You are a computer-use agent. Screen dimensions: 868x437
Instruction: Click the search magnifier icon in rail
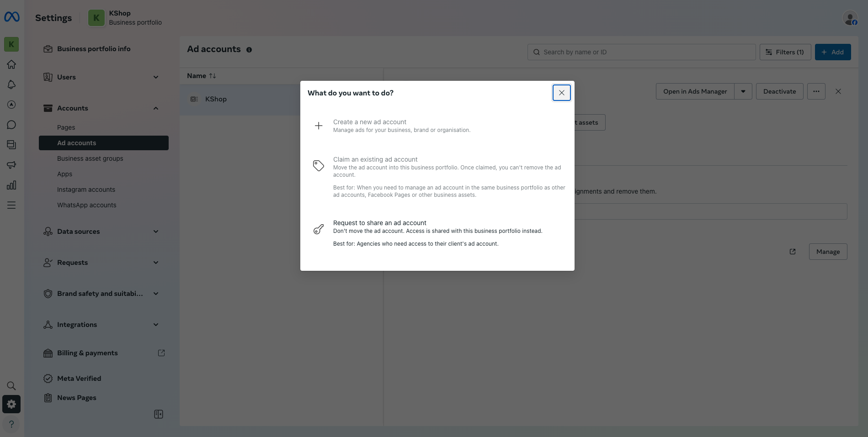(11, 386)
